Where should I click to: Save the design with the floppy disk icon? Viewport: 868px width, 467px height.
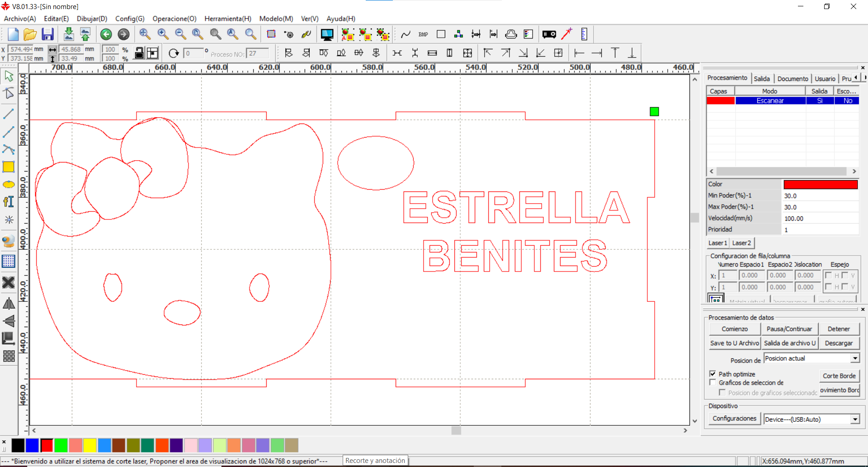coord(47,34)
